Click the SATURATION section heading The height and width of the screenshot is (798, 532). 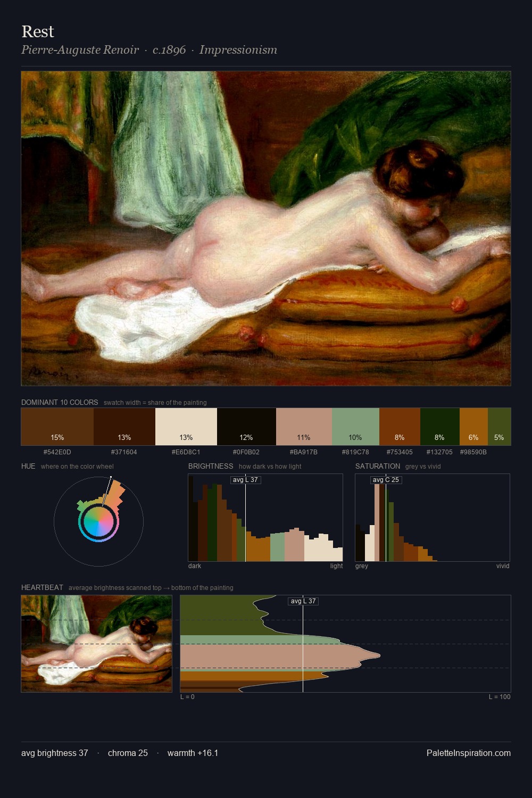[378, 466]
